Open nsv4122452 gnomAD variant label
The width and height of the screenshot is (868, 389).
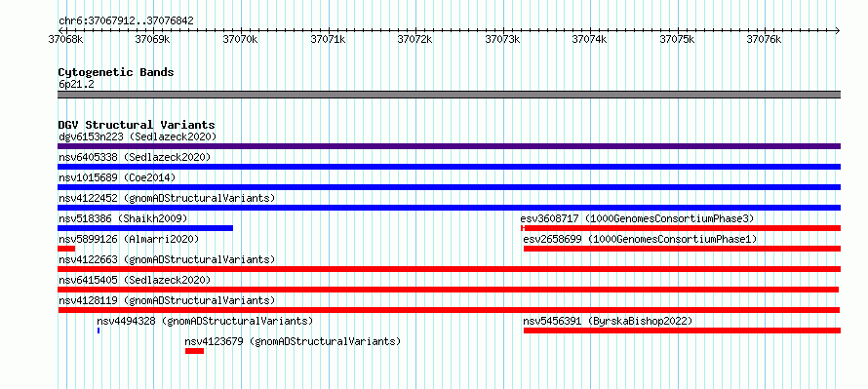[x=167, y=198]
